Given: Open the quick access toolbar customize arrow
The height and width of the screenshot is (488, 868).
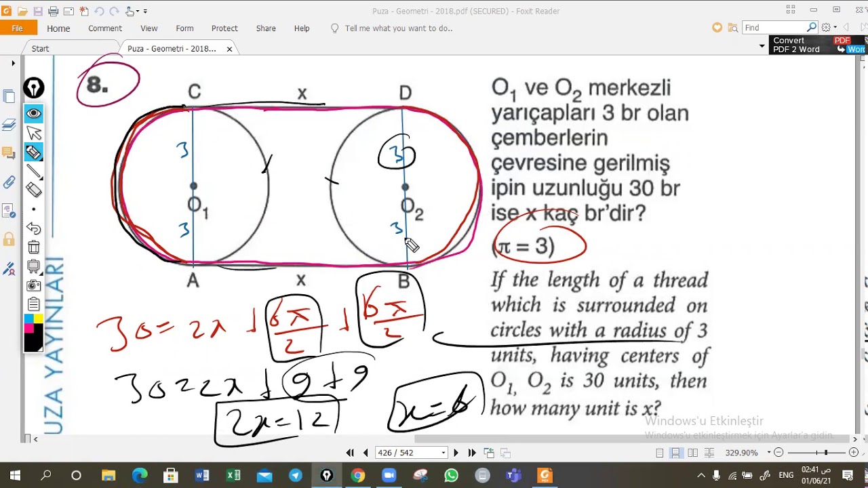Looking at the screenshot, I should point(146,12).
